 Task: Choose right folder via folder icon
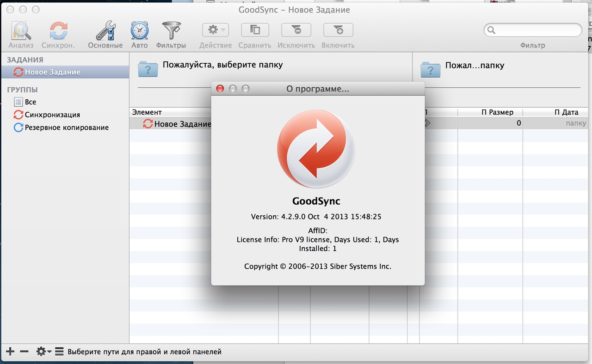pos(430,69)
